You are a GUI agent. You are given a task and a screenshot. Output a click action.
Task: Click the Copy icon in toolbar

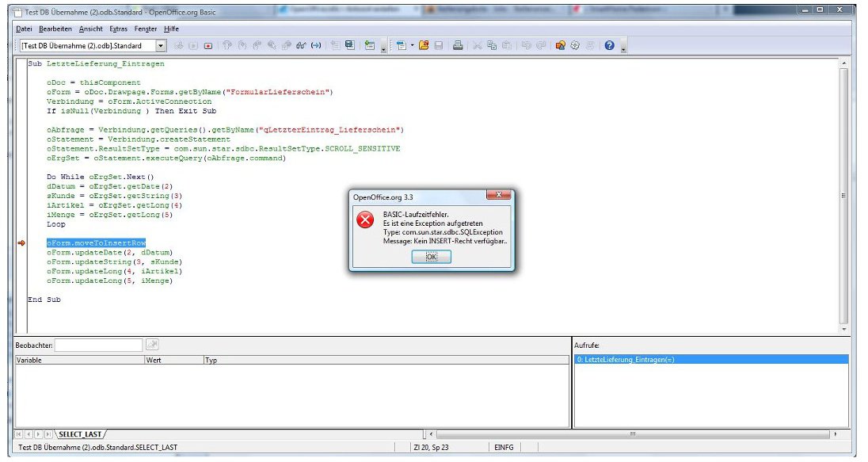click(x=492, y=46)
